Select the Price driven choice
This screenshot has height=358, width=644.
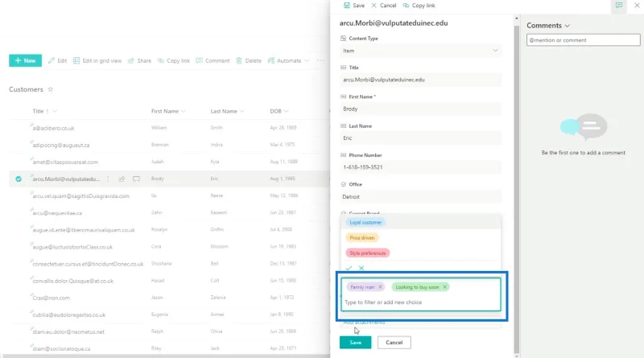pyautogui.click(x=361, y=237)
